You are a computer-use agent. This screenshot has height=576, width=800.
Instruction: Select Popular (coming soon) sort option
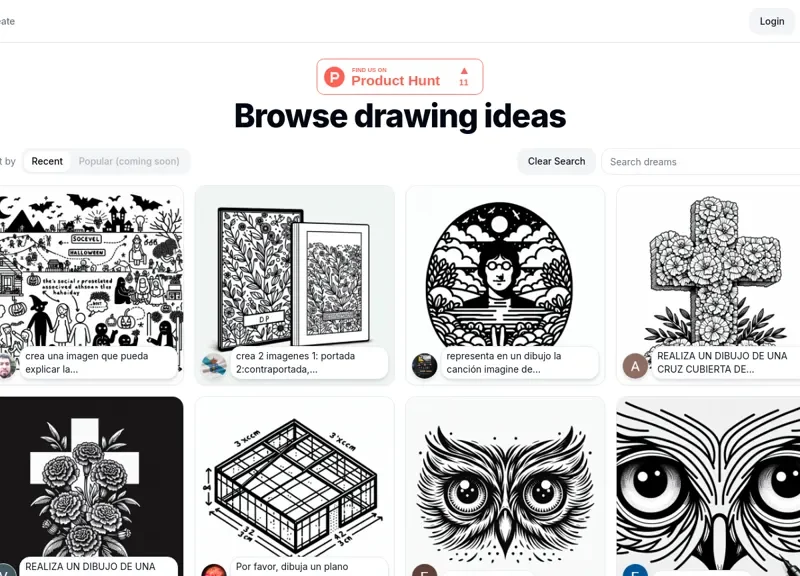point(129,161)
